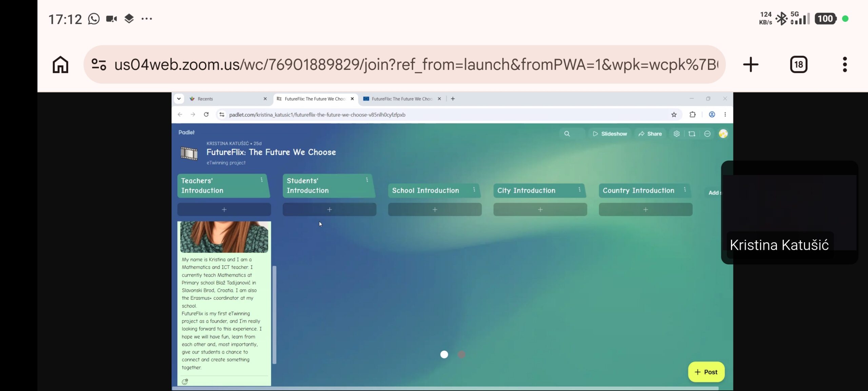Click the remake padlet icon

point(692,134)
